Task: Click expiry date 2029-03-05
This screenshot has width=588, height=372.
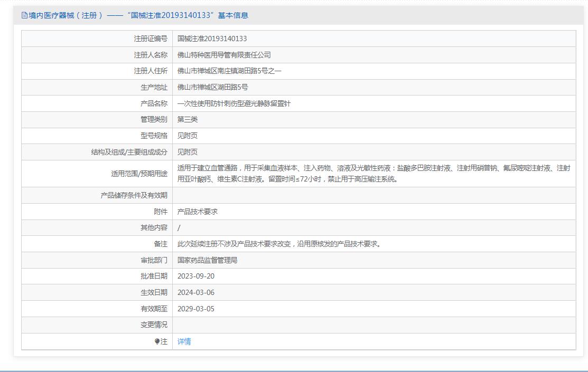Action: (195, 309)
